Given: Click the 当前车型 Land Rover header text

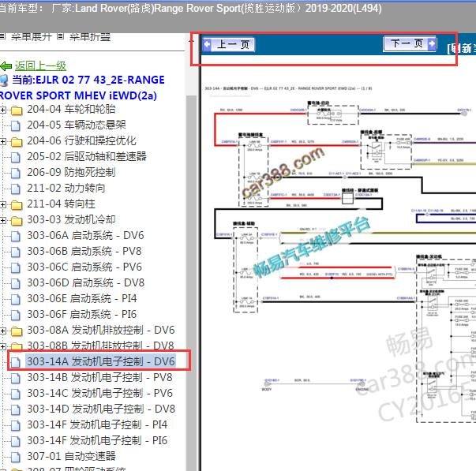Looking at the screenshot, I should tap(190, 8).
